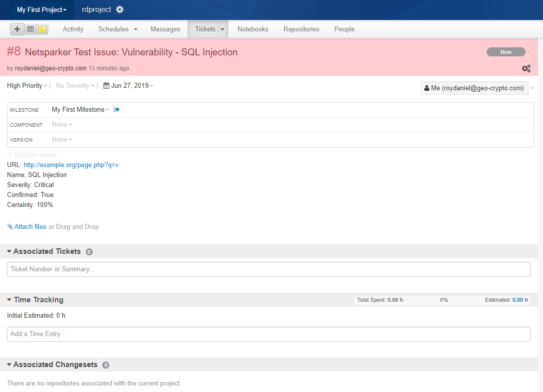The image size is (543, 392).
Task: Select the yellow cardwall view icon
Action: 42,29
